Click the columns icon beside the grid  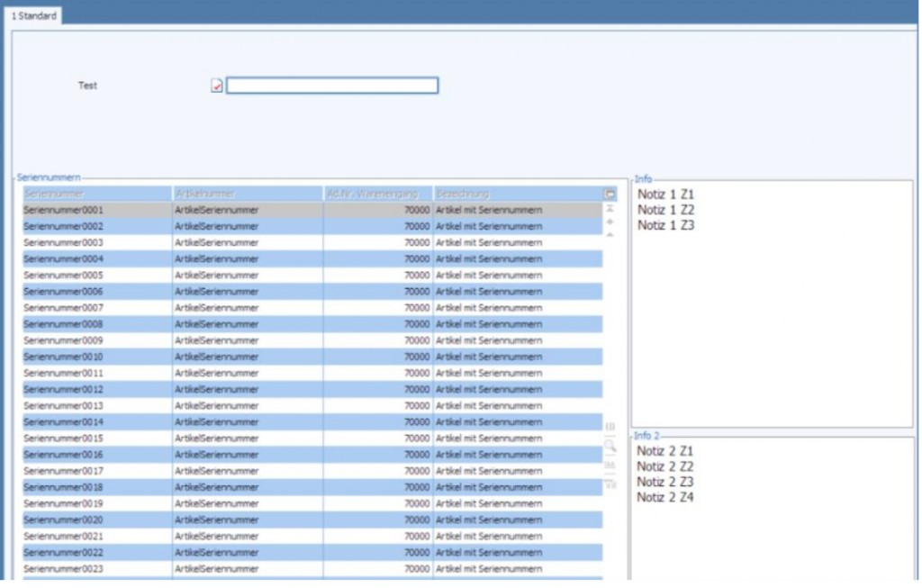pyautogui.click(x=610, y=427)
